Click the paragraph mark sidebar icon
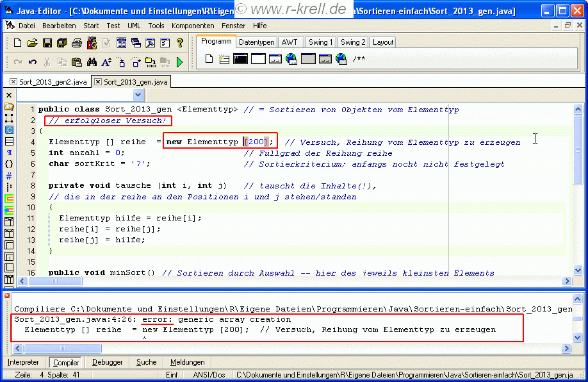 pyautogui.click(x=9, y=152)
